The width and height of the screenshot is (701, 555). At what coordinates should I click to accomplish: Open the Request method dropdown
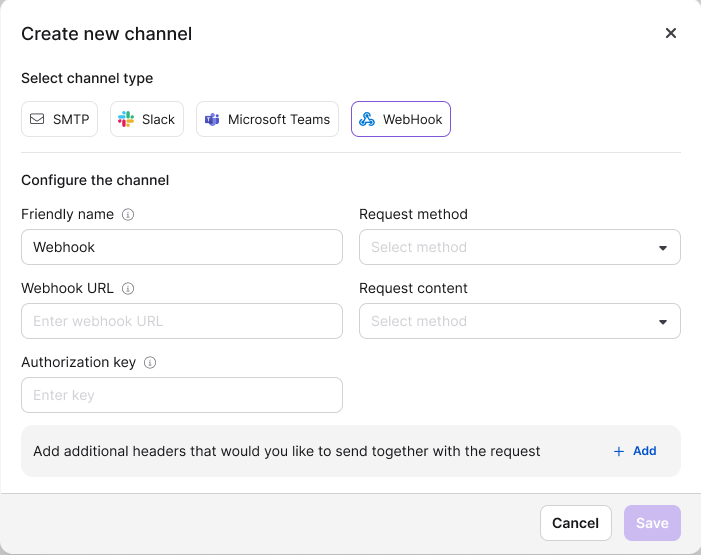pyautogui.click(x=519, y=247)
